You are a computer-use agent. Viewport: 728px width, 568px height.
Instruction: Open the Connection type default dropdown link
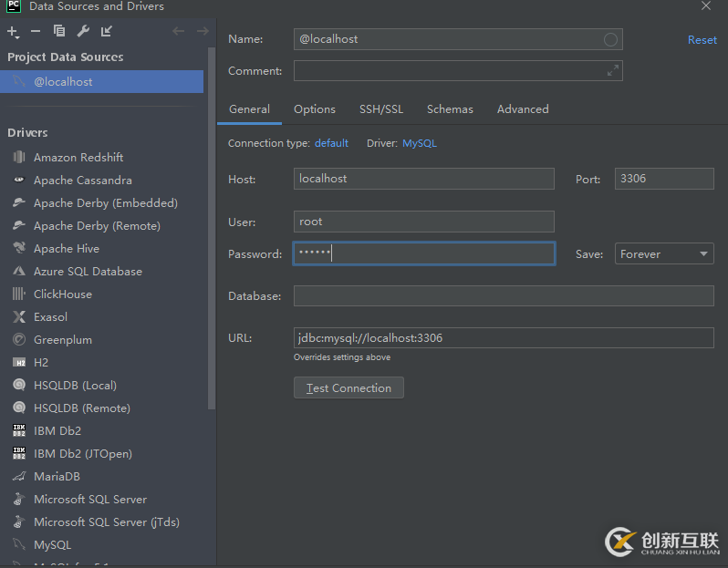331,143
